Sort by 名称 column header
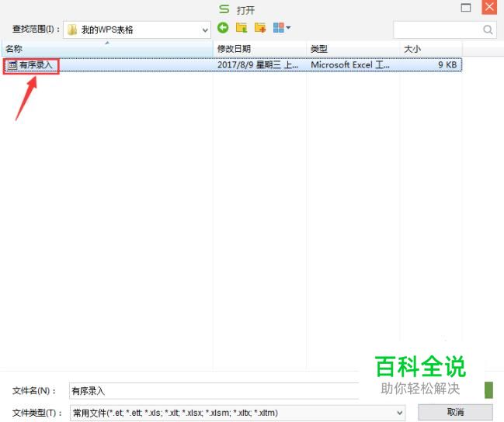The height and width of the screenshot is (422, 504). tap(107, 49)
